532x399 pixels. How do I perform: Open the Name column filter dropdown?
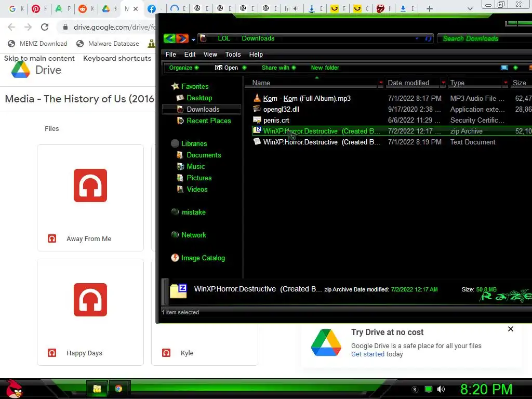[381, 83]
